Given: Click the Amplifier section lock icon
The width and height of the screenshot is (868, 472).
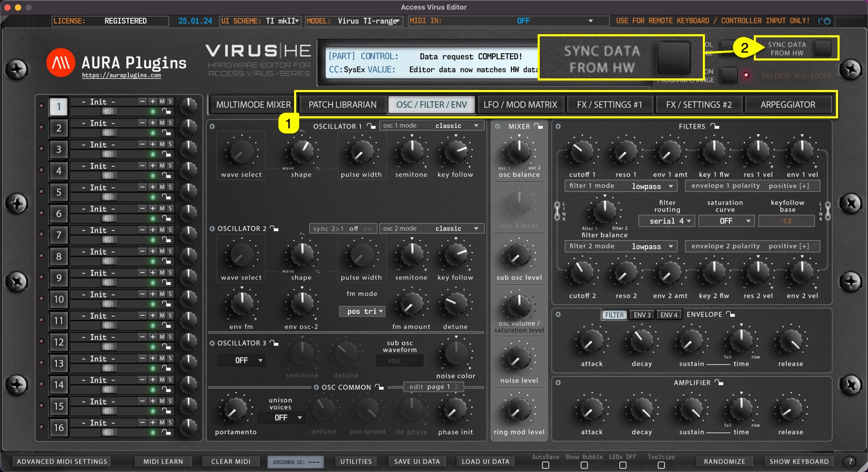Looking at the screenshot, I should coord(719,383).
